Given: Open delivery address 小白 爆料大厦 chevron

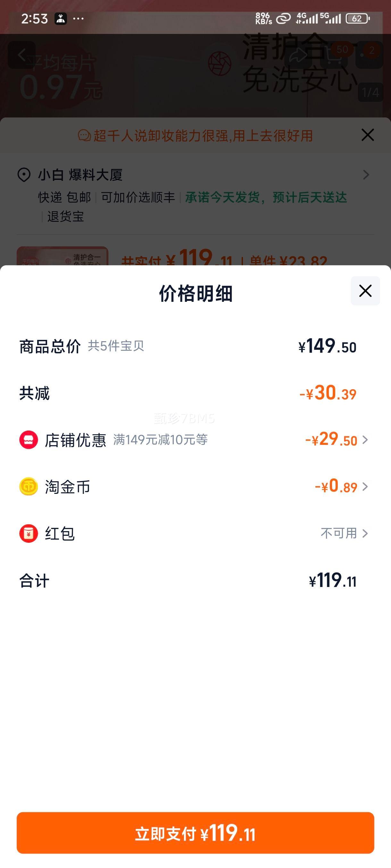Looking at the screenshot, I should coord(366,174).
